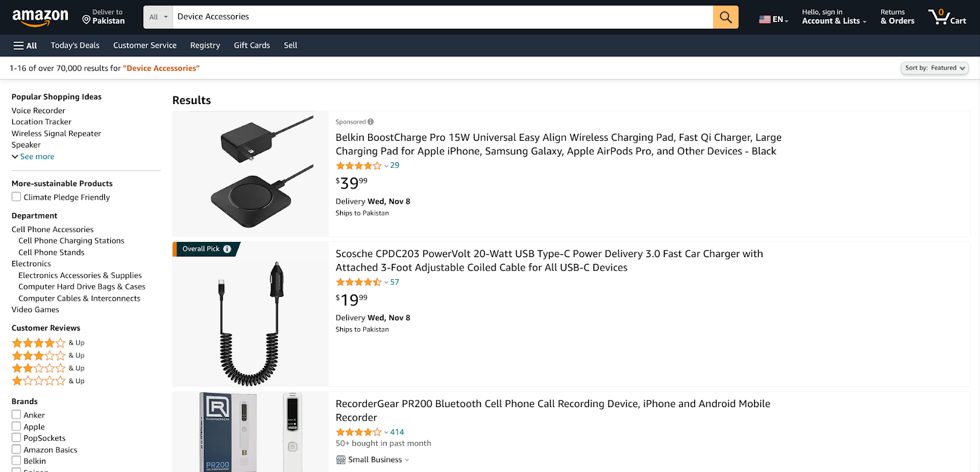The height and width of the screenshot is (472, 980).
Task: Click the orange search magnifier button
Action: (x=725, y=17)
